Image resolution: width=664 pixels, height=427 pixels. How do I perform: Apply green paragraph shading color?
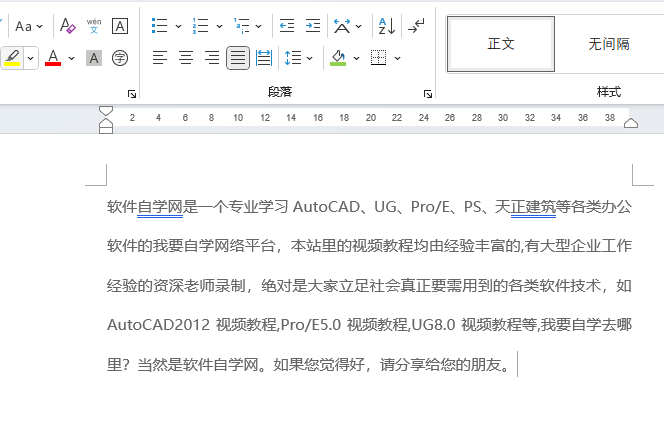pyautogui.click(x=338, y=58)
